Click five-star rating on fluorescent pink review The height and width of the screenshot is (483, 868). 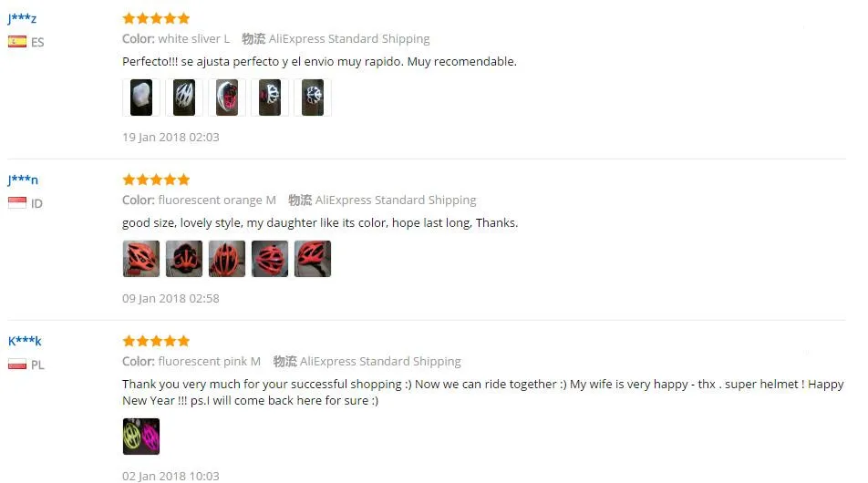pyautogui.click(x=156, y=340)
